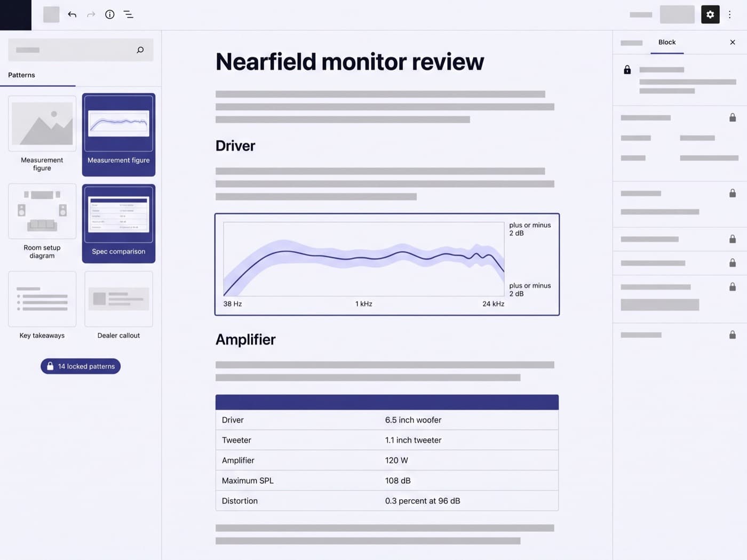The height and width of the screenshot is (560, 747).
Task: Open the document info details icon
Action: point(109,14)
